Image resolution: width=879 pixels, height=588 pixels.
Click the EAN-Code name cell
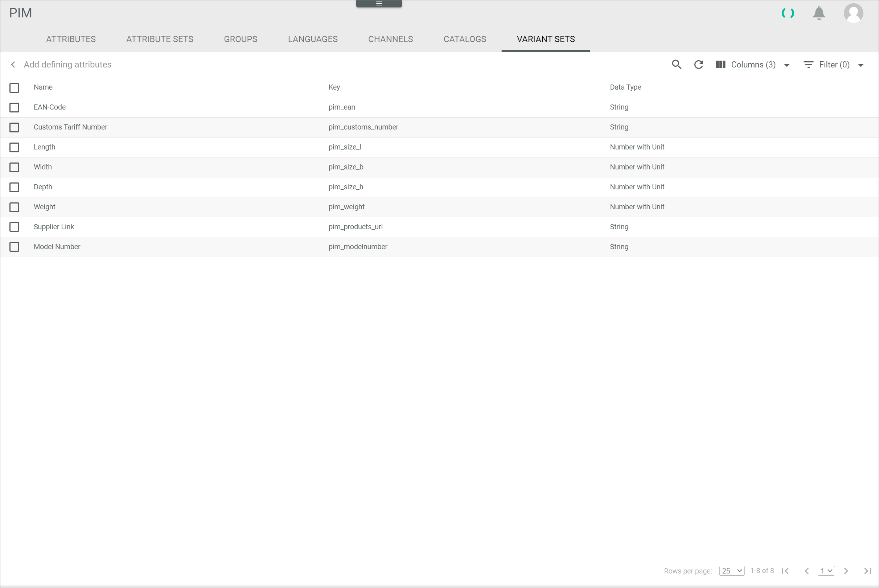tap(49, 107)
